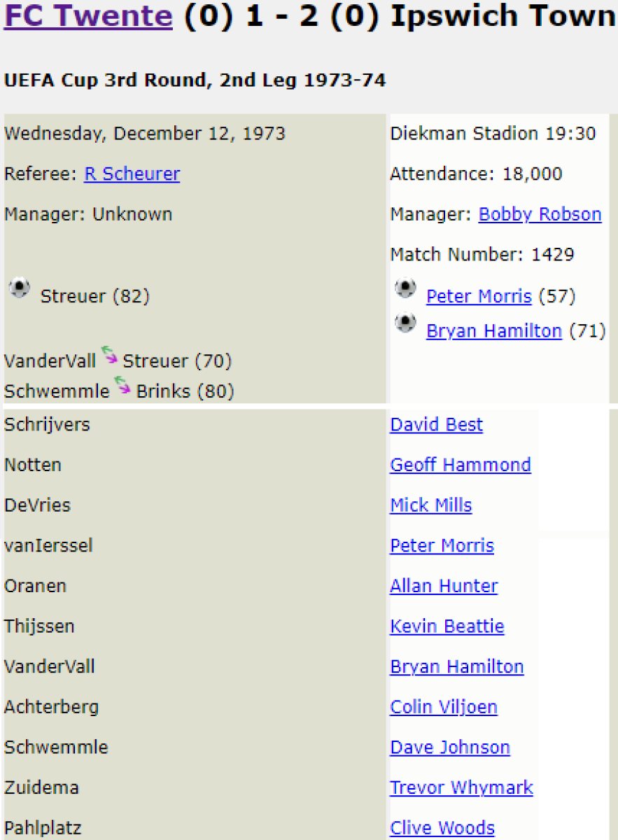618x840 pixels.
Task: Open Bryan Hamilton link in the lineup list
Action: pyautogui.click(x=456, y=667)
